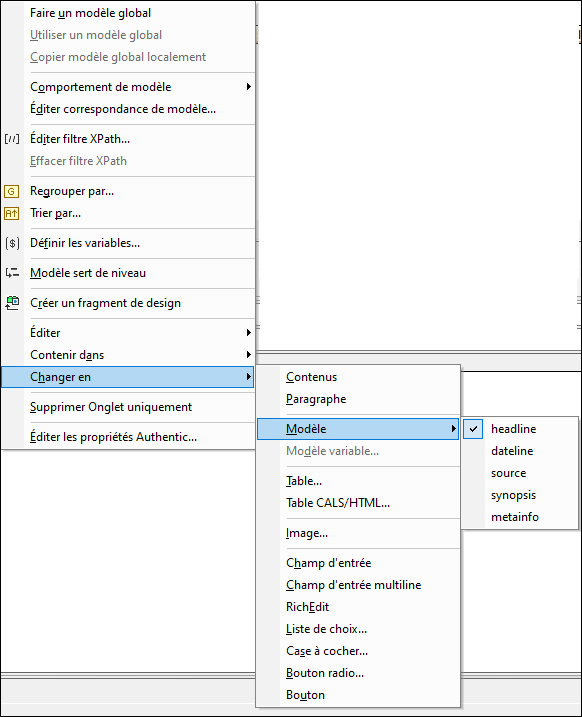
Task: Click the Créer un fragment de design icon
Action: (x=12, y=303)
